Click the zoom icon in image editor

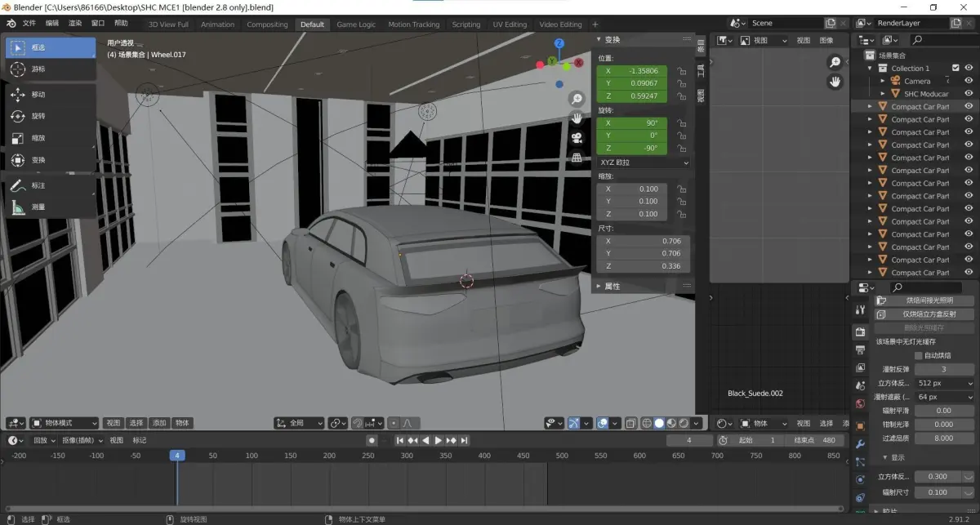click(835, 62)
